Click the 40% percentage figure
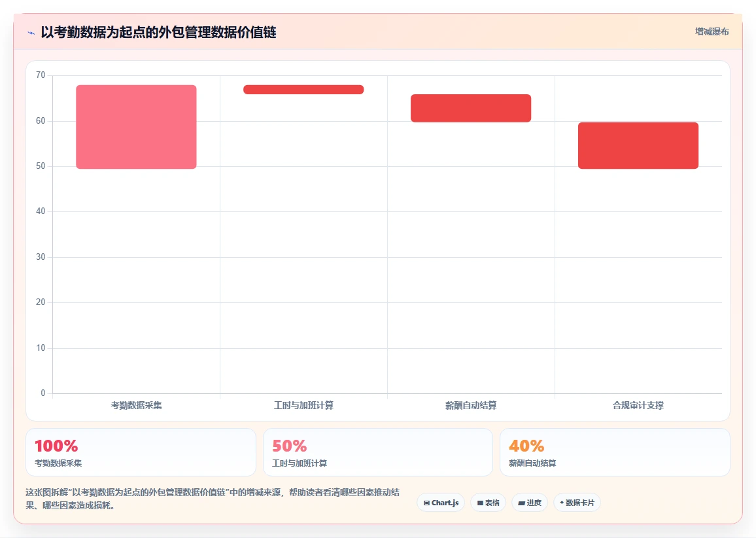Image resolution: width=756 pixels, height=538 pixels. pyautogui.click(x=526, y=446)
